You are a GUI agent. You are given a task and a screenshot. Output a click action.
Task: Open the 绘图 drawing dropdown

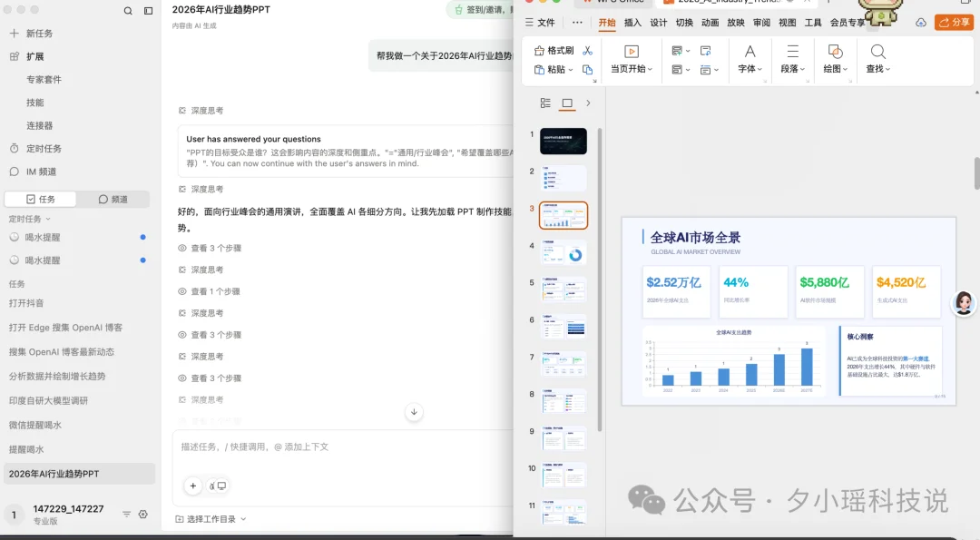pyautogui.click(x=835, y=60)
